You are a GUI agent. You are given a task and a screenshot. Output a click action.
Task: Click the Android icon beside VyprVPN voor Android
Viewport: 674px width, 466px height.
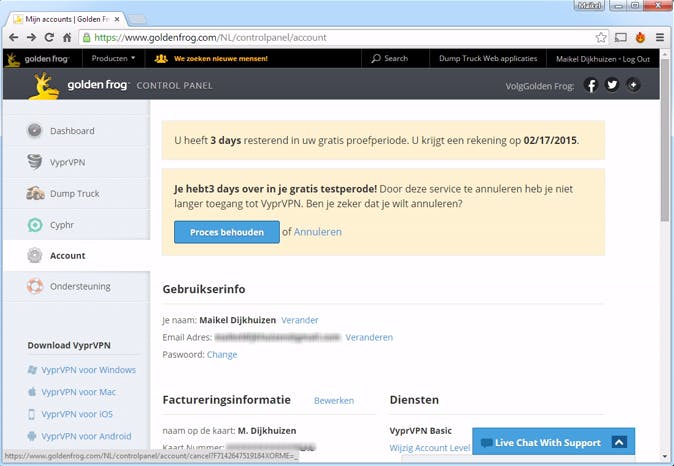[32, 436]
